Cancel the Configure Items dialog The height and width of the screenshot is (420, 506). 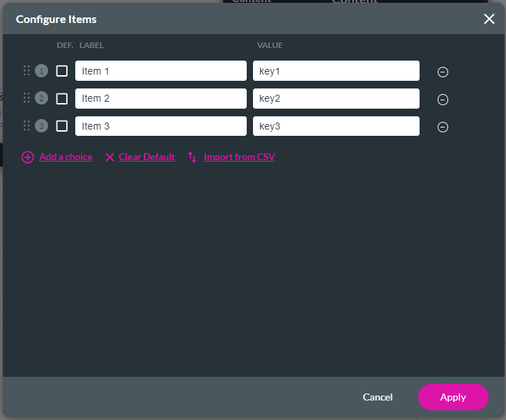click(378, 397)
